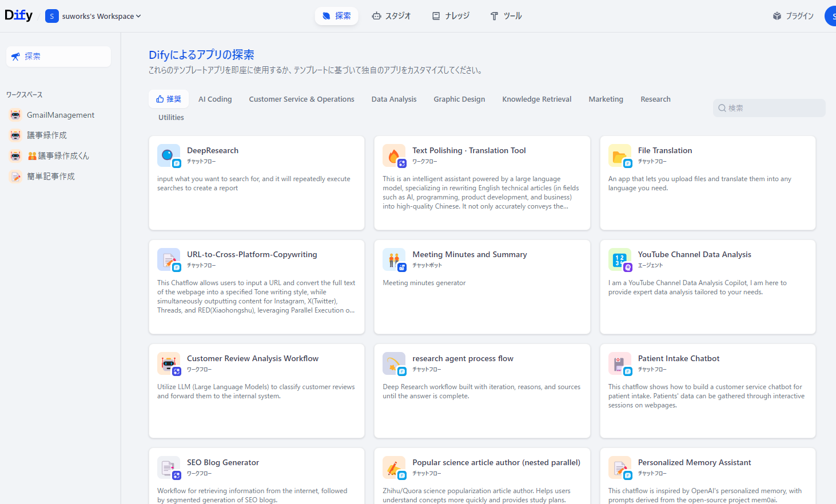Click the Personalized Memory Assistant title

[x=694, y=462]
